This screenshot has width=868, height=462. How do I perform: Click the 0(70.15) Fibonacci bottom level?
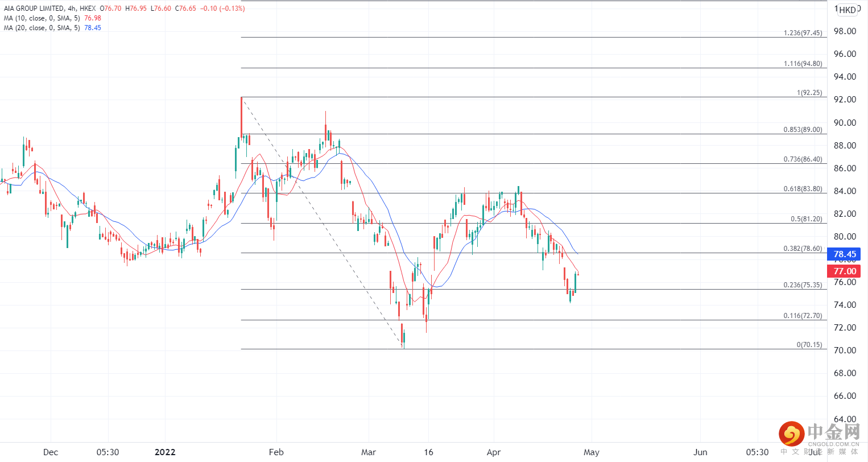coord(809,345)
